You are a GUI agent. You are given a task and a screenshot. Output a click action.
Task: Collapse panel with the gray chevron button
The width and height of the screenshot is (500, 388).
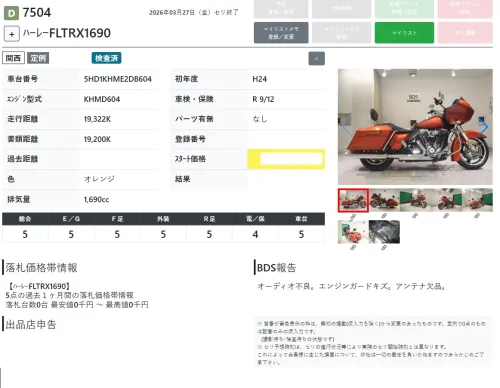coord(316,59)
